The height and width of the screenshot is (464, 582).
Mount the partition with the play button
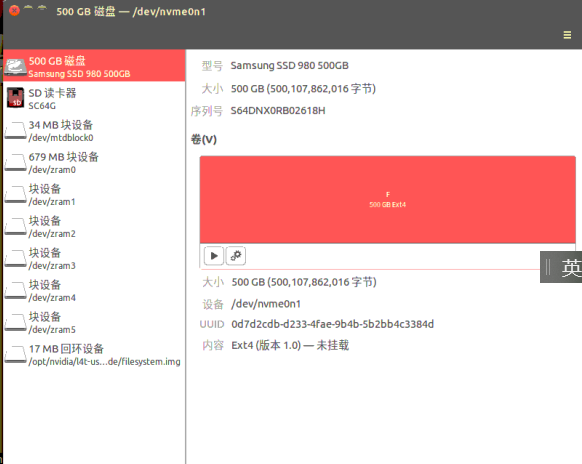[214, 255]
